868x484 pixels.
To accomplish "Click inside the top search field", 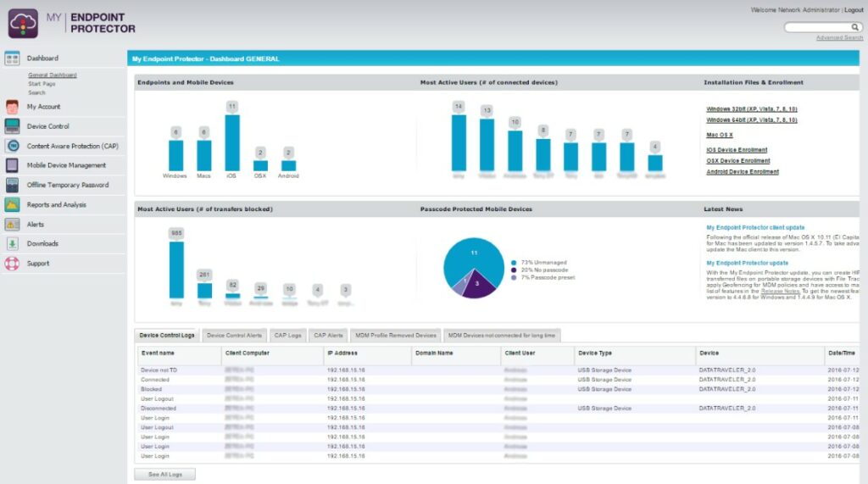I will point(815,27).
